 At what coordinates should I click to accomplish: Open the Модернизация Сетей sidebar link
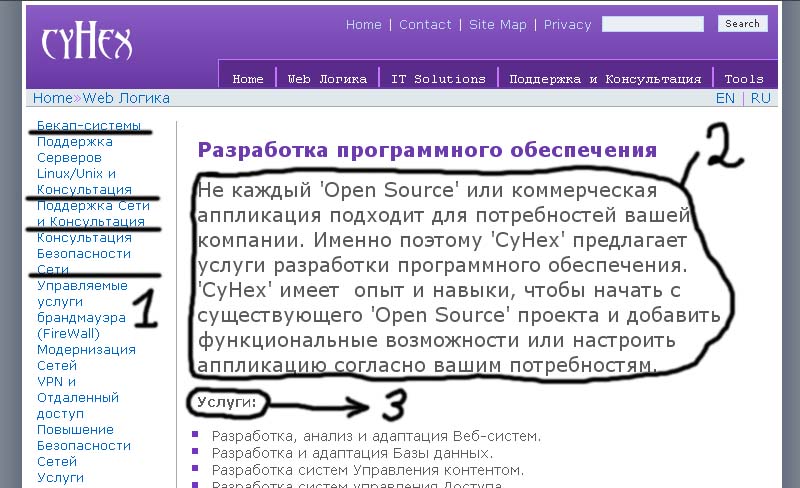tap(86, 357)
